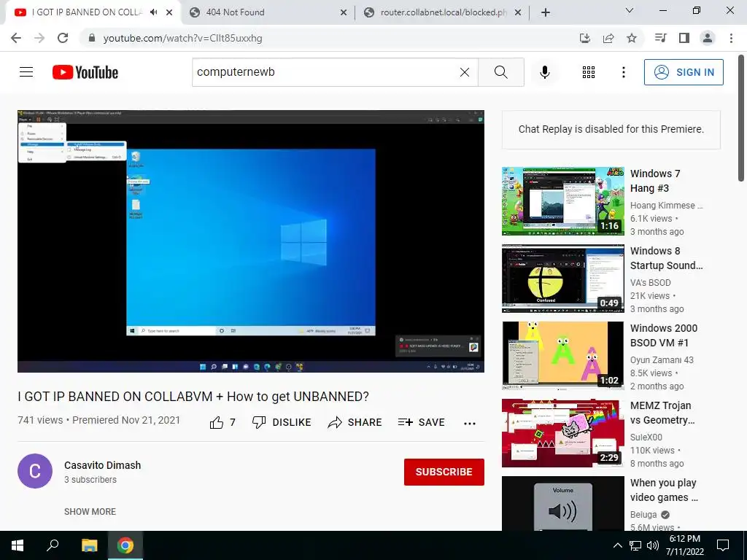Image resolution: width=747 pixels, height=560 pixels.
Task: Expand description with SHOW MORE
Action: [90, 511]
